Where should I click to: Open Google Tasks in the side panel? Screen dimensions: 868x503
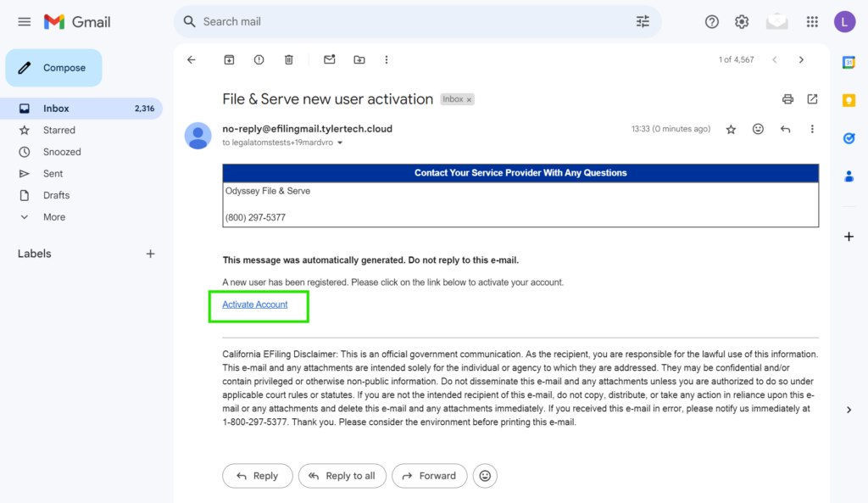tap(849, 137)
